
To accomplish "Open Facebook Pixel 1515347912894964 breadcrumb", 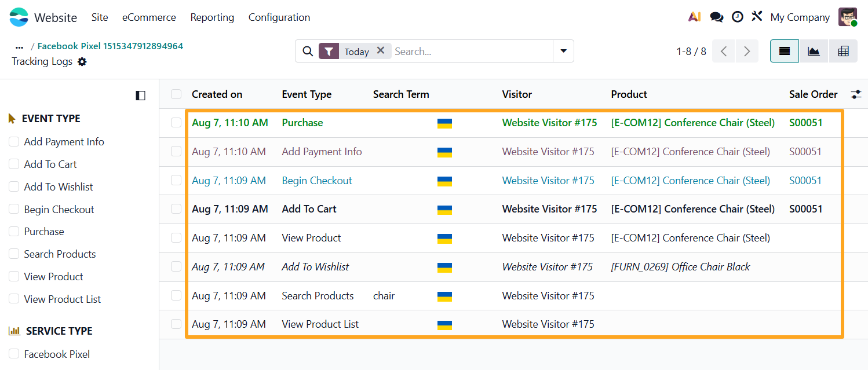I will [x=110, y=46].
